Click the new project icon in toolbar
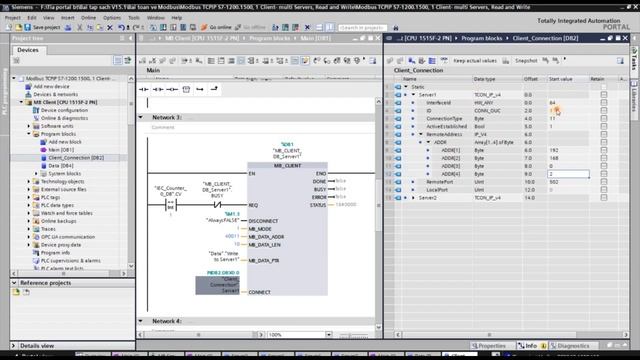The height and width of the screenshot is (360, 640). [x=9, y=27]
